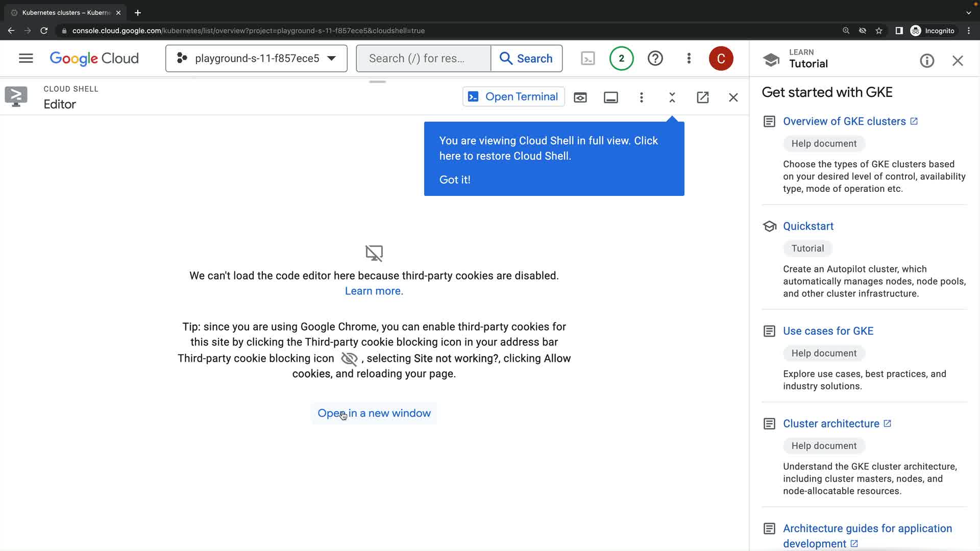Activate Cloud Shell terminal icon in header
Image resolution: width=980 pixels, height=551 pixels.
[588, 58]
